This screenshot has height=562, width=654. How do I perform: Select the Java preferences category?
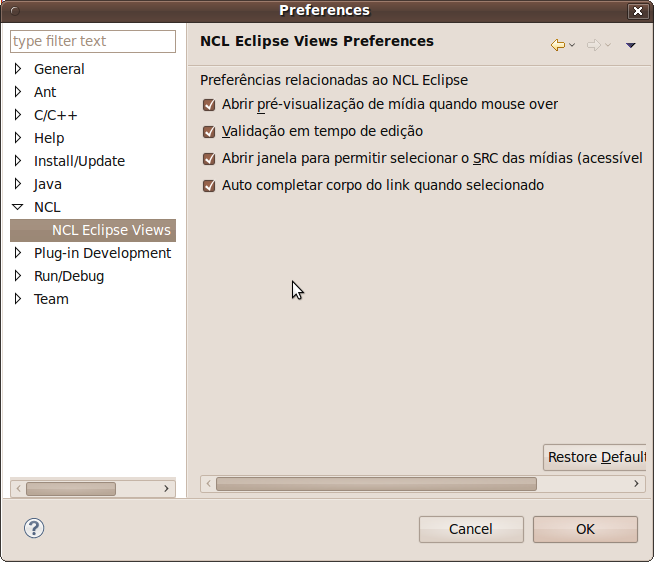pos(48,184)
